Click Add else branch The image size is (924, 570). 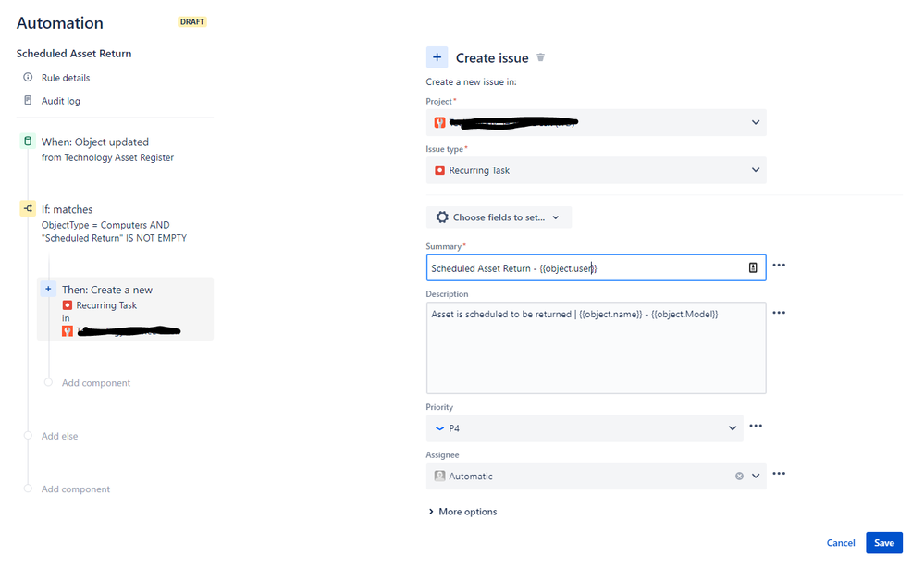click(x=59, y=436)
